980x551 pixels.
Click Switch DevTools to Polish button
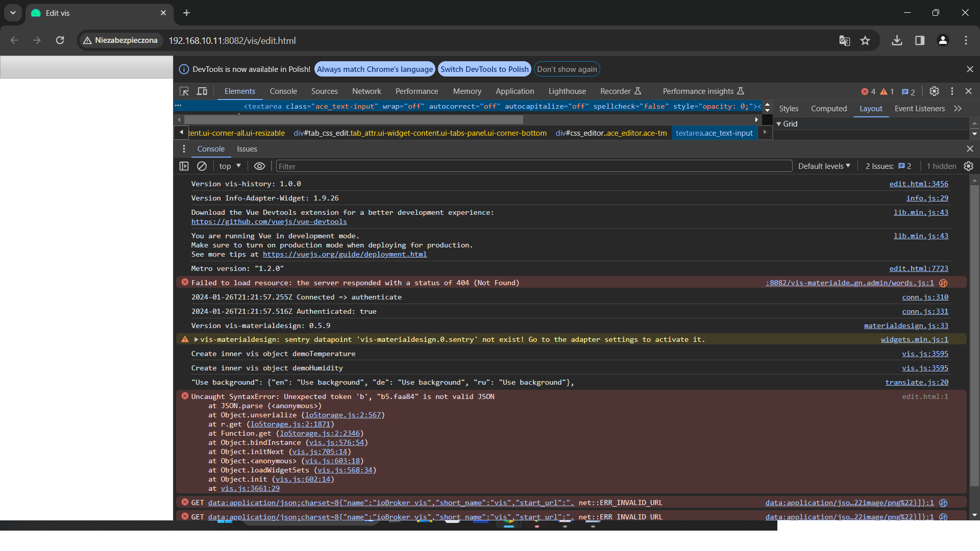484,69
